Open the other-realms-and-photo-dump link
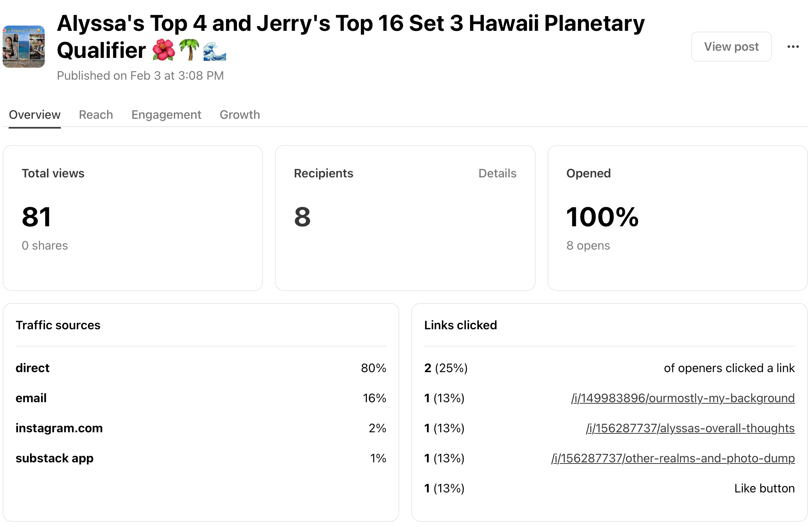The height and width of the screenshot is (527, 812). point(673,458)
